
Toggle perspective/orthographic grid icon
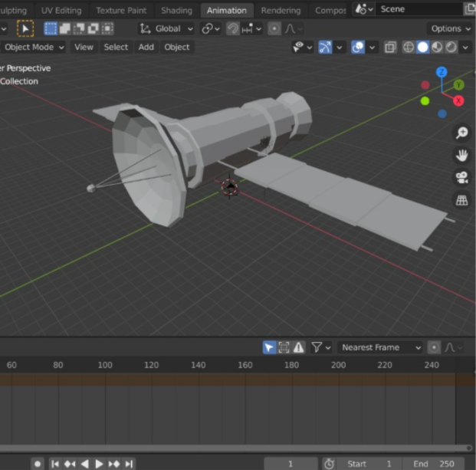[x=461, y=200]
